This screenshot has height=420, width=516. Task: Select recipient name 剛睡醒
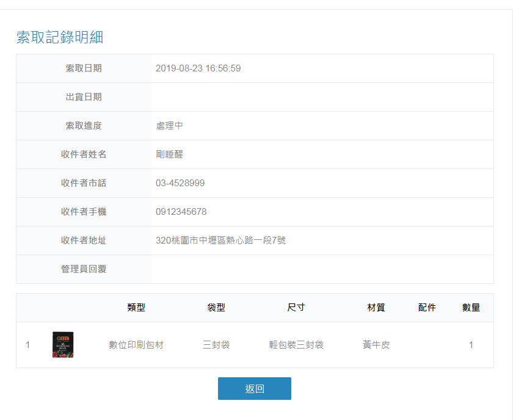click(169, 154)
